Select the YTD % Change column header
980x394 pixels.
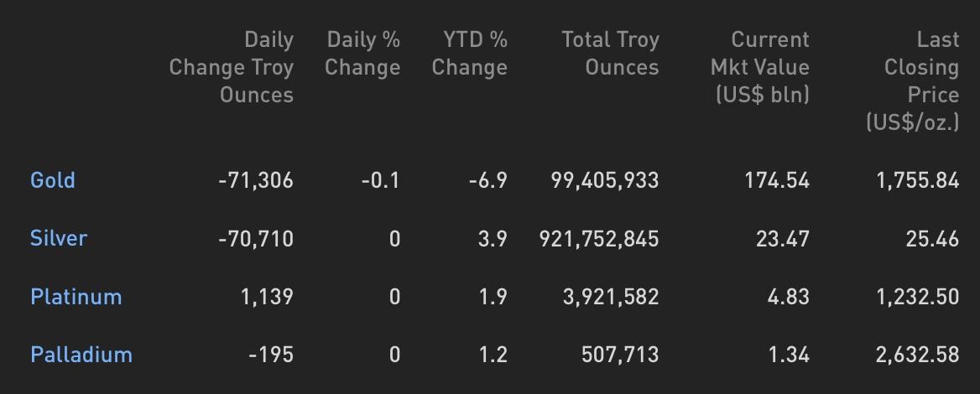pos(469,54)
